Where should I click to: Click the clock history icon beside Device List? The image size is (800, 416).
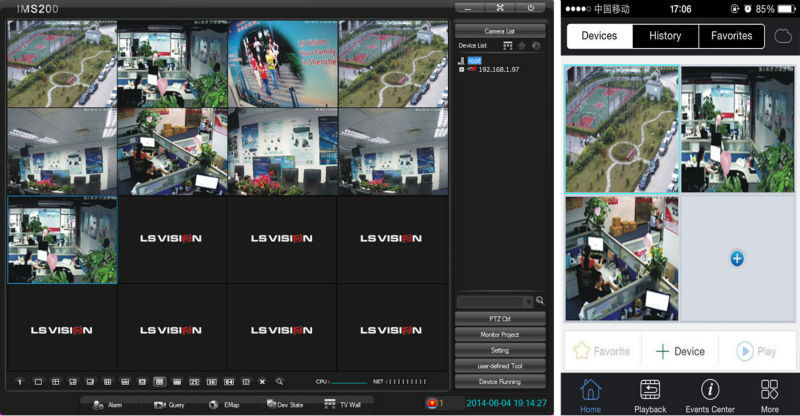[536, 46]
